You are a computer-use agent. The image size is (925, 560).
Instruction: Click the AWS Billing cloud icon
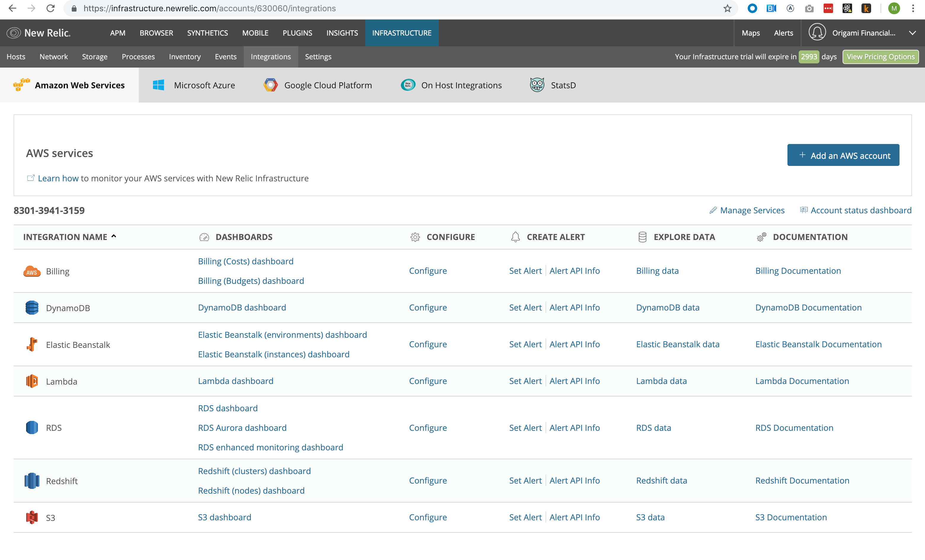coord(32,271)
